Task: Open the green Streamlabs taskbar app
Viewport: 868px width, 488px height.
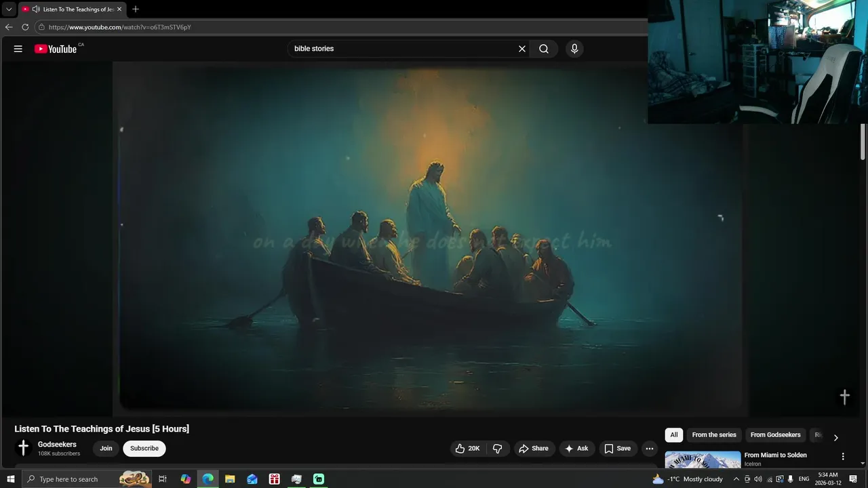Action: 319,479
